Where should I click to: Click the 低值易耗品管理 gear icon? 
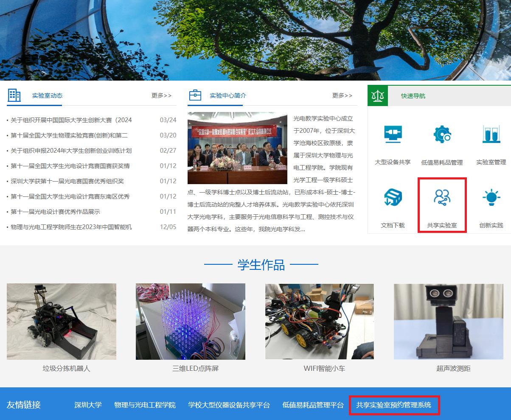(442, 134)
